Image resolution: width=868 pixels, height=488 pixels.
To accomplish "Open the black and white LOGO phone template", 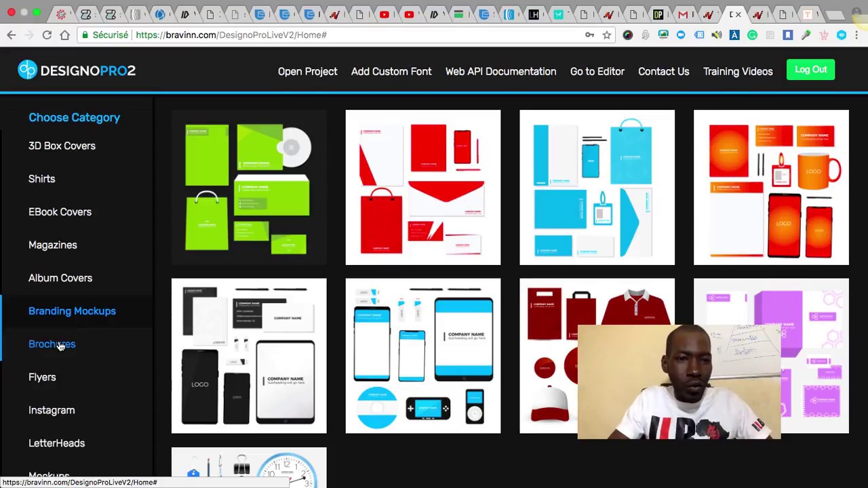I will tap(249, 356).
